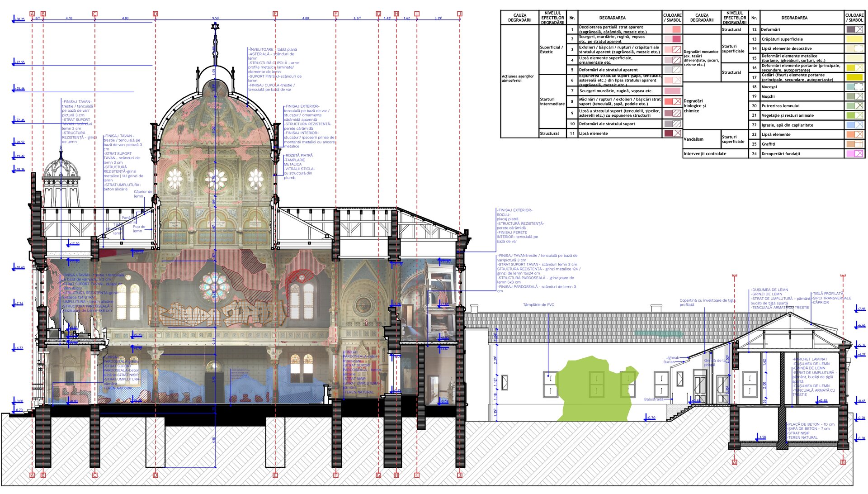The image size is (868, 494).
Task: Click axis marker J in the bottom grid row
Action: 460,475
